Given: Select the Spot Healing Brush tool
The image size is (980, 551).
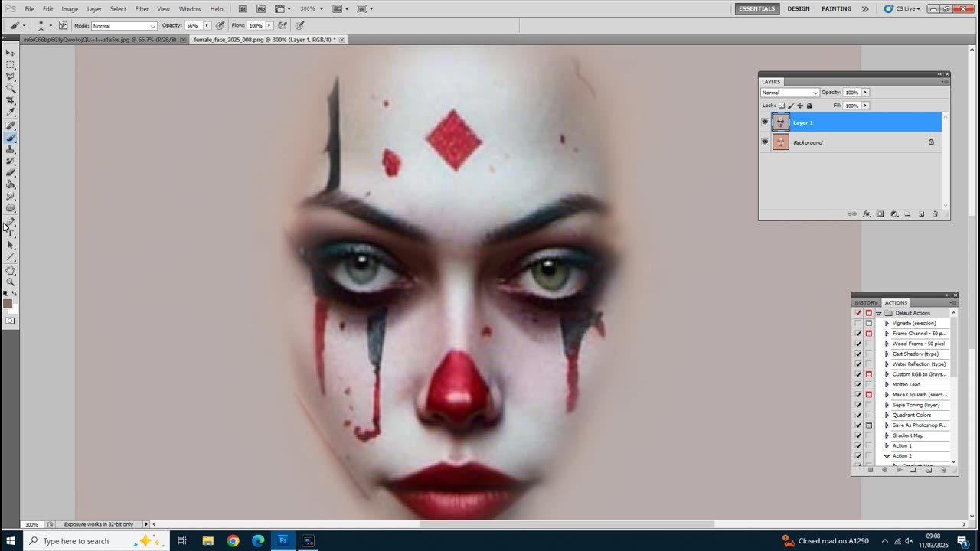Looking at the screenshot, I should pyautogui.click(x=11, y=126).
